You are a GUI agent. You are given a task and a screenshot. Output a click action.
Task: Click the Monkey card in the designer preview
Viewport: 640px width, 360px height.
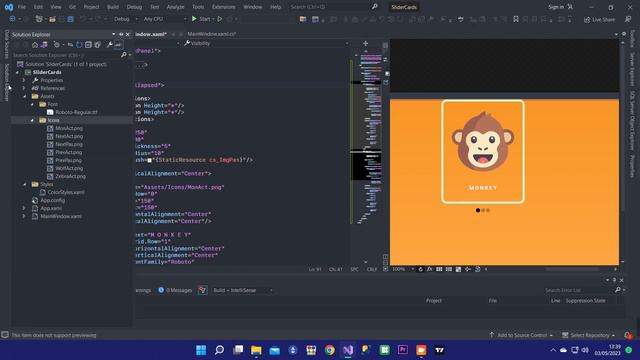point(483,151)
